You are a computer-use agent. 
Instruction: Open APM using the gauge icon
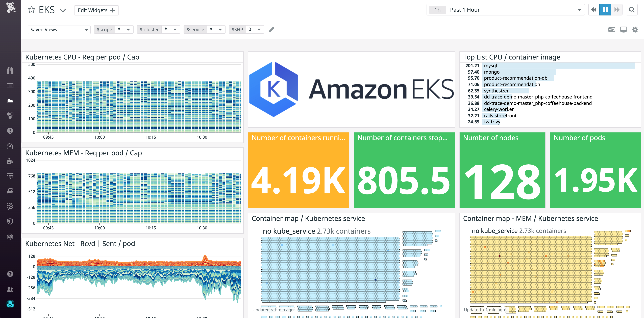pyautogui.click(x=10, y=146)
